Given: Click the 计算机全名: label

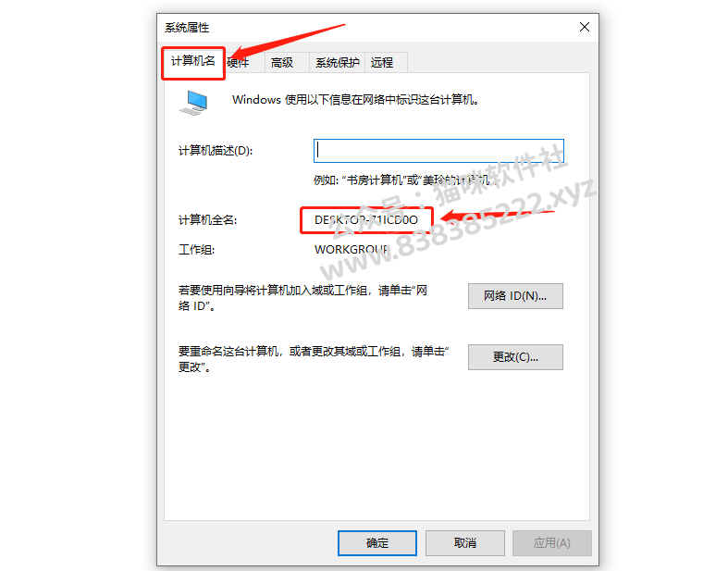Looking at the screenshot, I should coord(207,219).
